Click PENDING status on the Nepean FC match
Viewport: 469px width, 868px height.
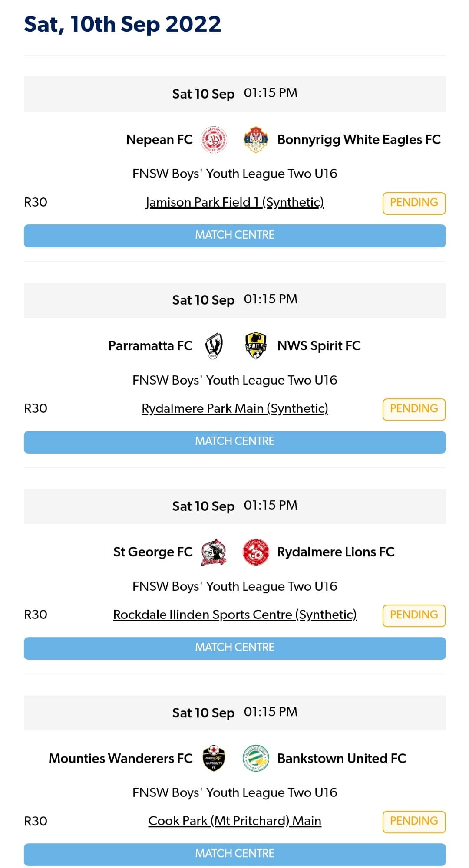click(x=414, y=202)
